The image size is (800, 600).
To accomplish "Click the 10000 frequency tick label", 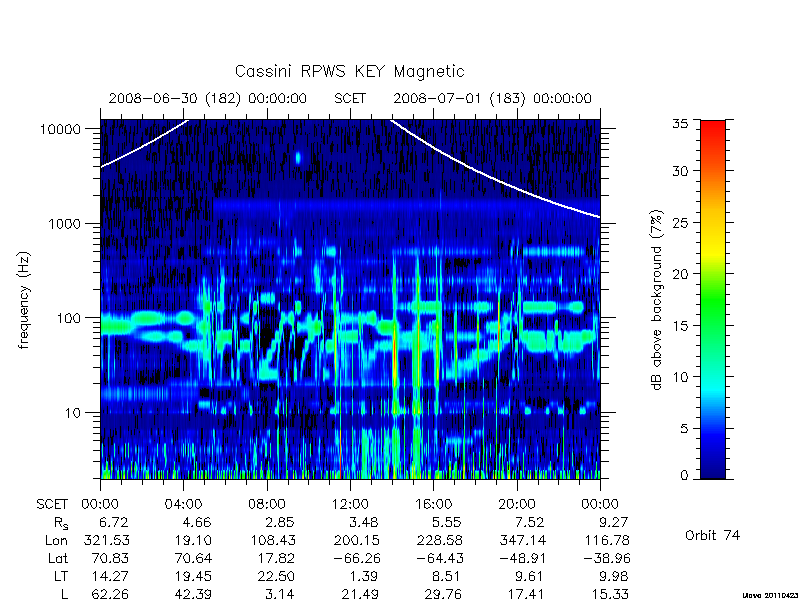I will (60, 130).
